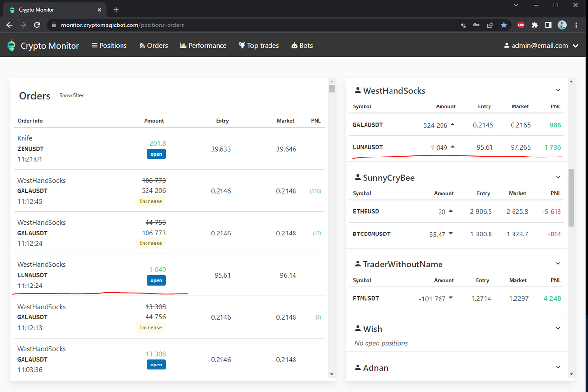Open the extensions puzzle icon
The image size is (588, 392).
pyautogui.click(x=535, y=25)
